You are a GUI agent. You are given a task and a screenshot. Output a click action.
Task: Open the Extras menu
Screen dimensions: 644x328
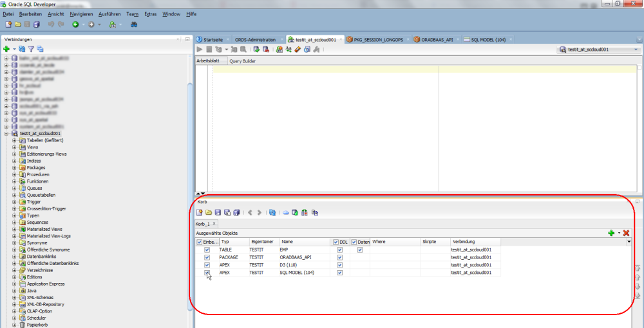150,14
